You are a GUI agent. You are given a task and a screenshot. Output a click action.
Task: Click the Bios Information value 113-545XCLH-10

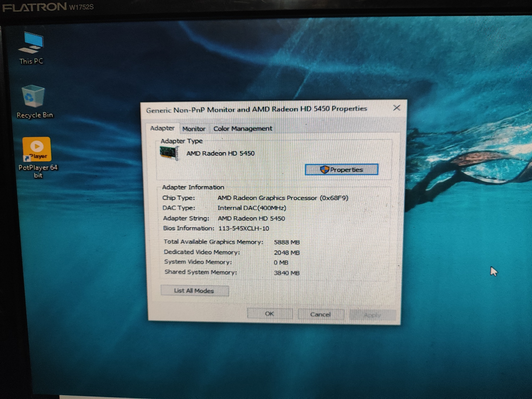244,228
